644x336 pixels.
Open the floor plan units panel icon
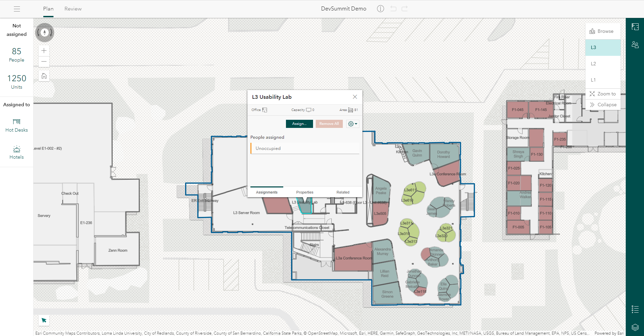(x=635, y=27)
